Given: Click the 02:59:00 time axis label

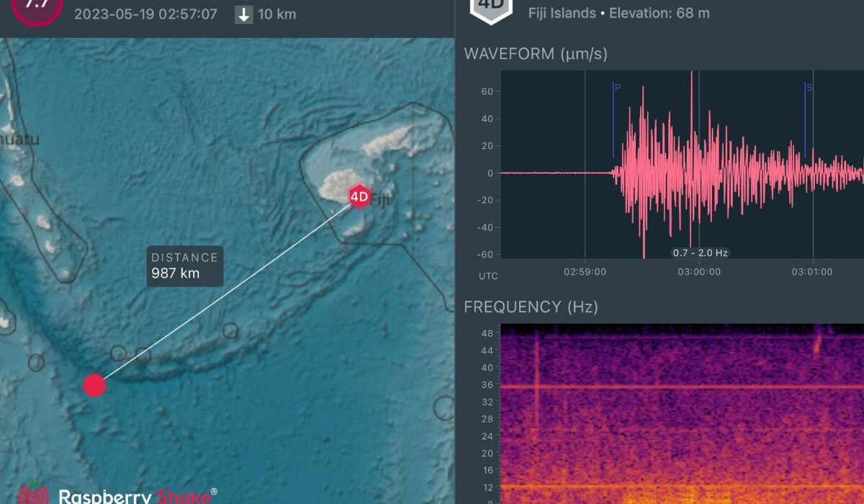Looking at the screenshot, I should (x=585, y=272).
